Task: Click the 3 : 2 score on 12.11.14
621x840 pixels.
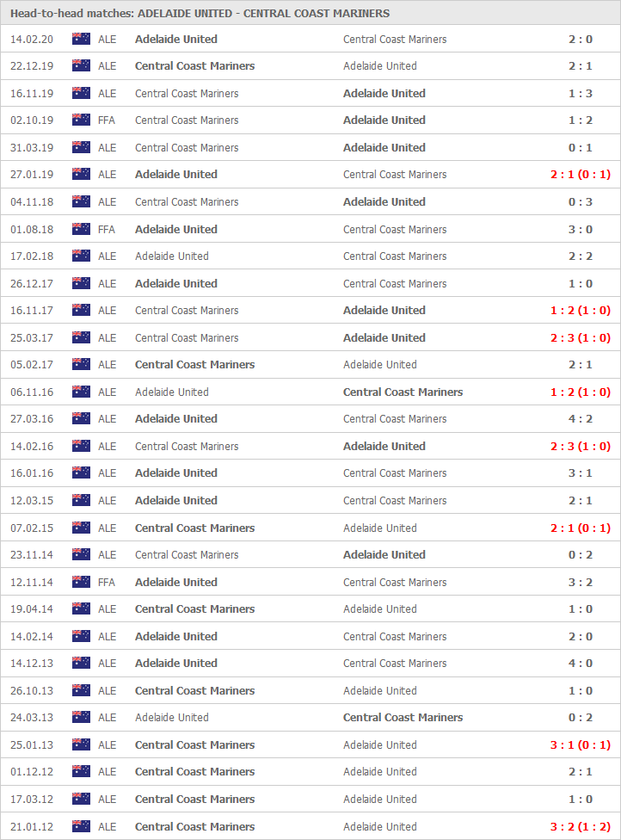Action: [581, 583]
